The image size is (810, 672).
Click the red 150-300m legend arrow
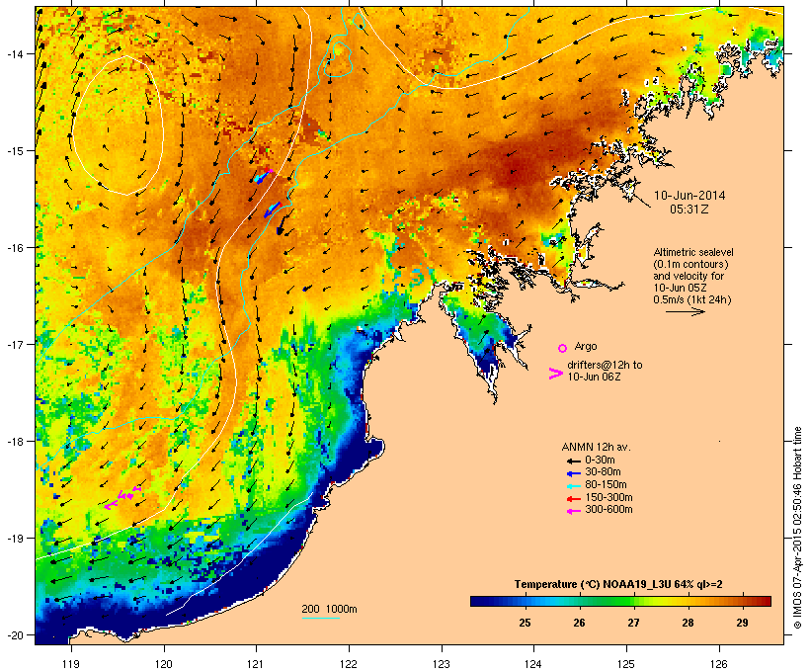573,499
